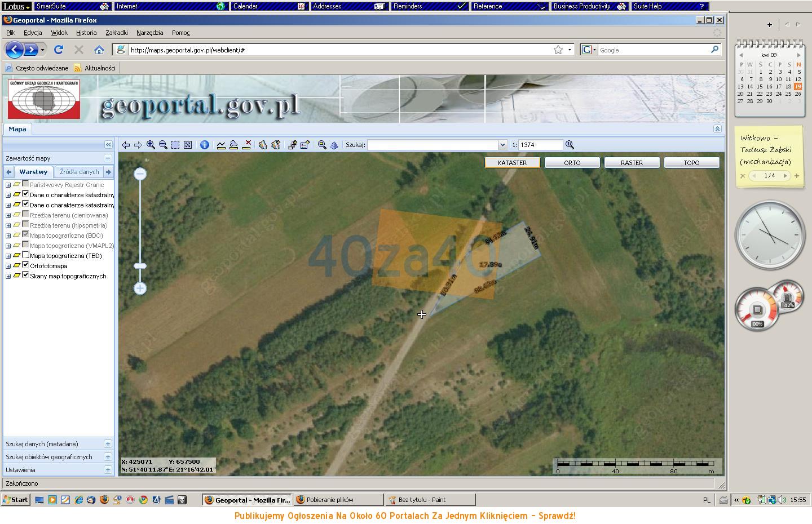Activate the blue info identify tool
Viewport: 812px width, 524px height.
point(205,145)
